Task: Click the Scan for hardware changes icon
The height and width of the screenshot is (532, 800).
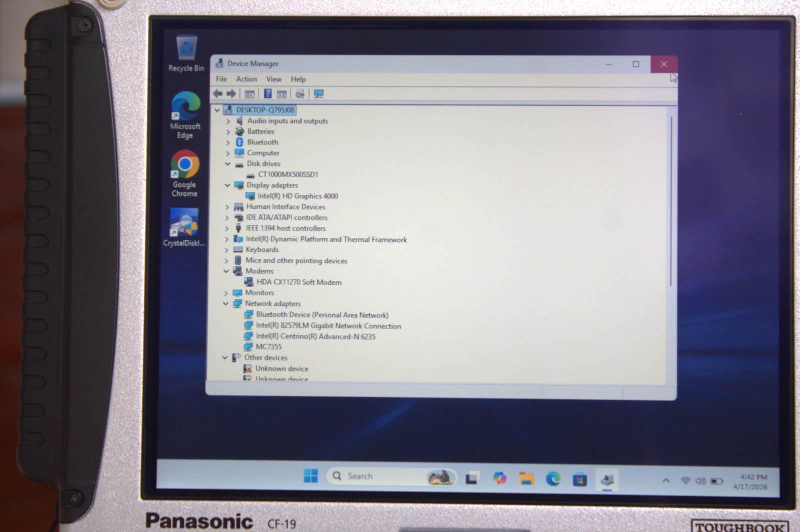Action: coord(318,94)
